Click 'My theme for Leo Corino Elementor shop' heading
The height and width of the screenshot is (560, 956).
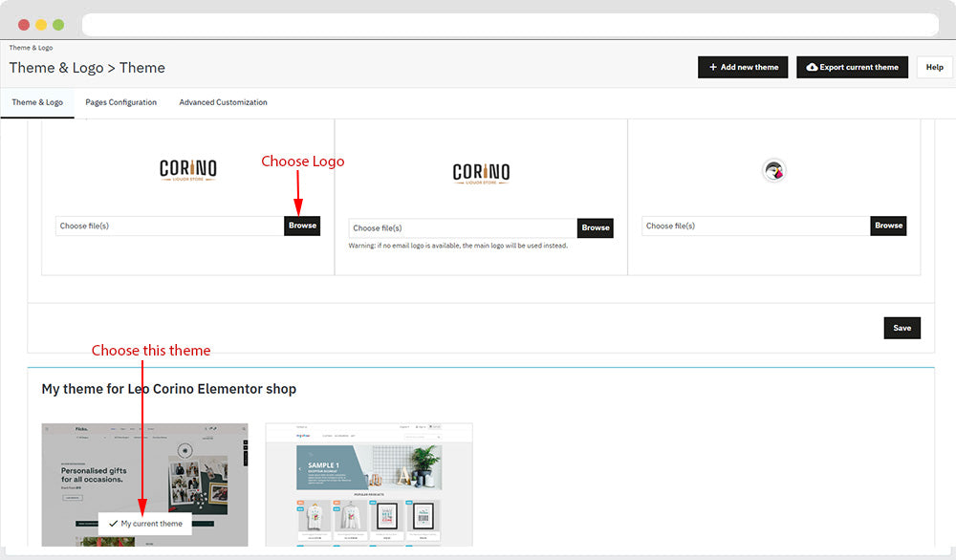pyautogui.click(x=169, y=389)
